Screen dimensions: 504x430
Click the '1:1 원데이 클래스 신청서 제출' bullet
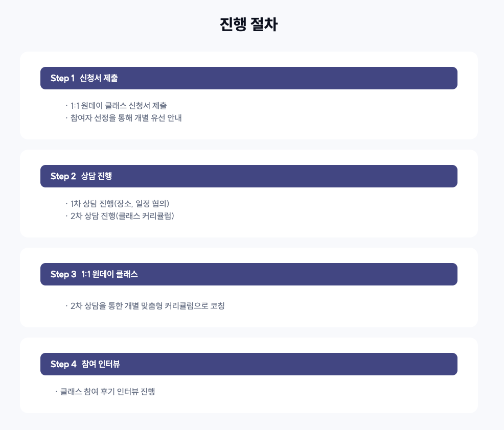click(119, 106)
